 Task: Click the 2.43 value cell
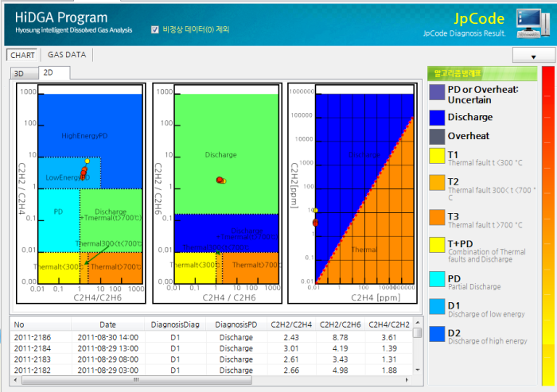(x=291, y=337)
